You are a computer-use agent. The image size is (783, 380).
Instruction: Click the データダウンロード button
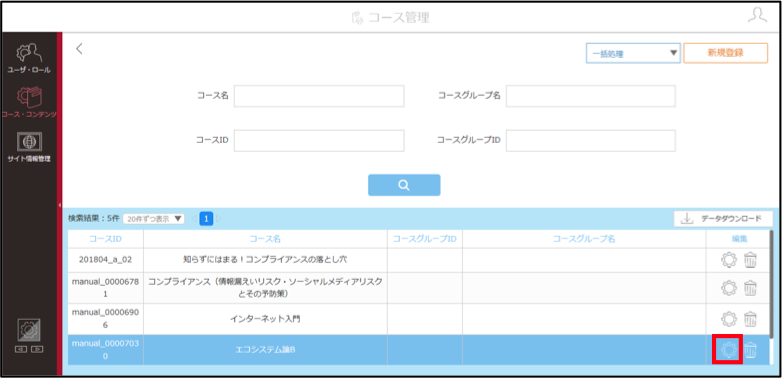click(723, 219)
